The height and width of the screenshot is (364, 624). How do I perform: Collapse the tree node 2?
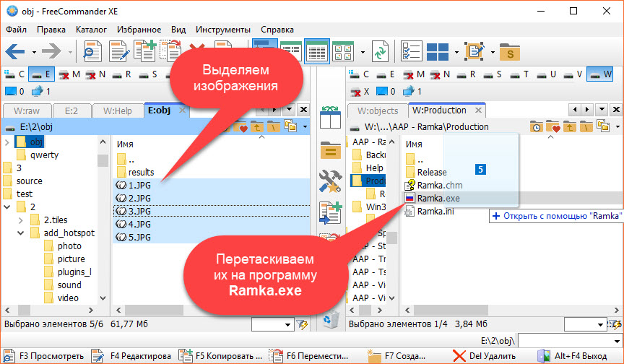click(x=6, y=207)
